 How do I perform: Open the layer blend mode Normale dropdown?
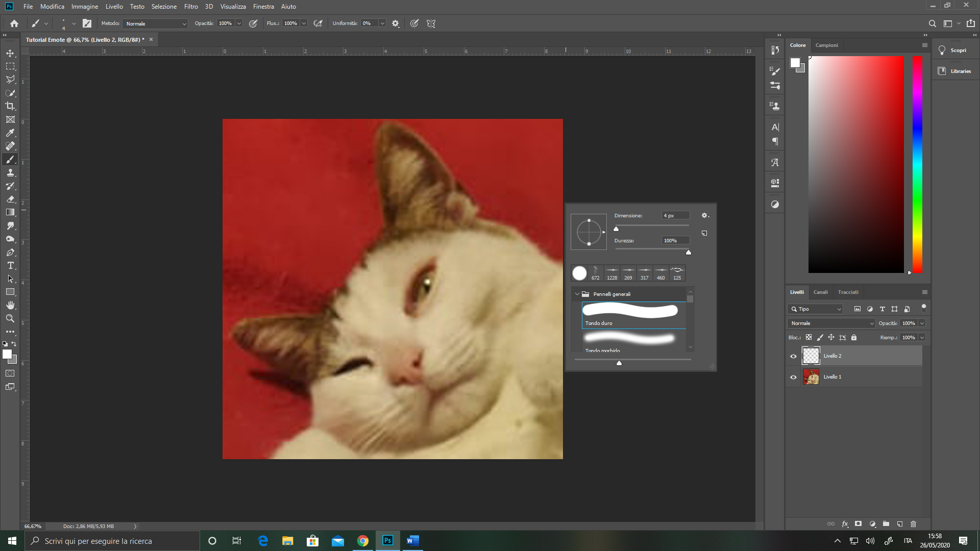tap(831, 323)
